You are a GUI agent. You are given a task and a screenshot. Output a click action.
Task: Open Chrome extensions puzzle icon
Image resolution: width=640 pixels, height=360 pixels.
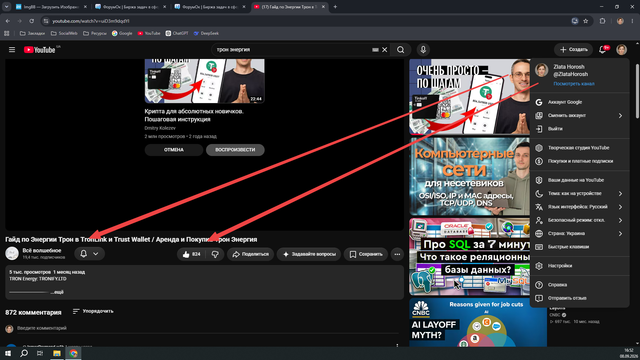(602, 21)
